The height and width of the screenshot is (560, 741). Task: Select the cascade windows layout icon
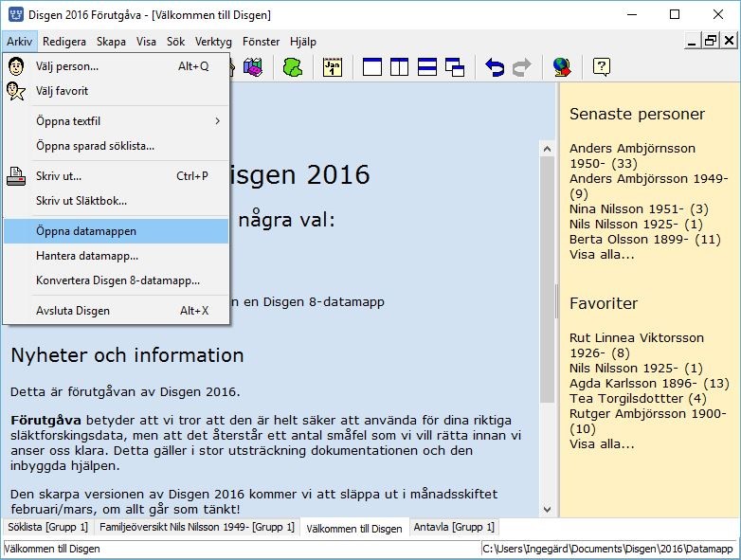(455, 67)
